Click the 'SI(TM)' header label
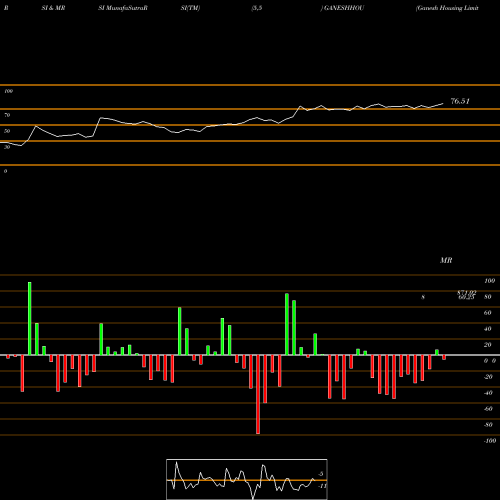The height and width of the screenshot is (500, 500). coord(190,8)
